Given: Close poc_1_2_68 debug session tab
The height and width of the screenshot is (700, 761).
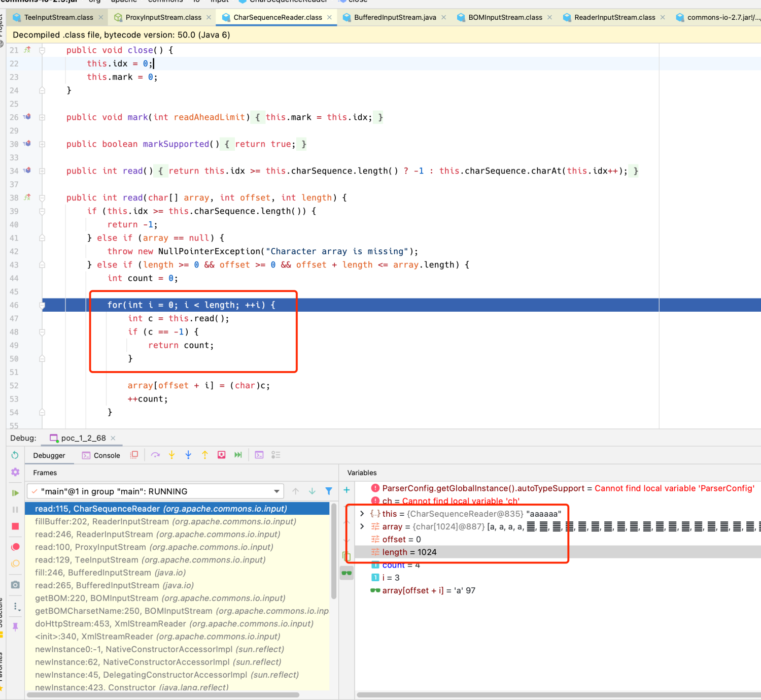Looking at the screenshot, I should 113,438.
